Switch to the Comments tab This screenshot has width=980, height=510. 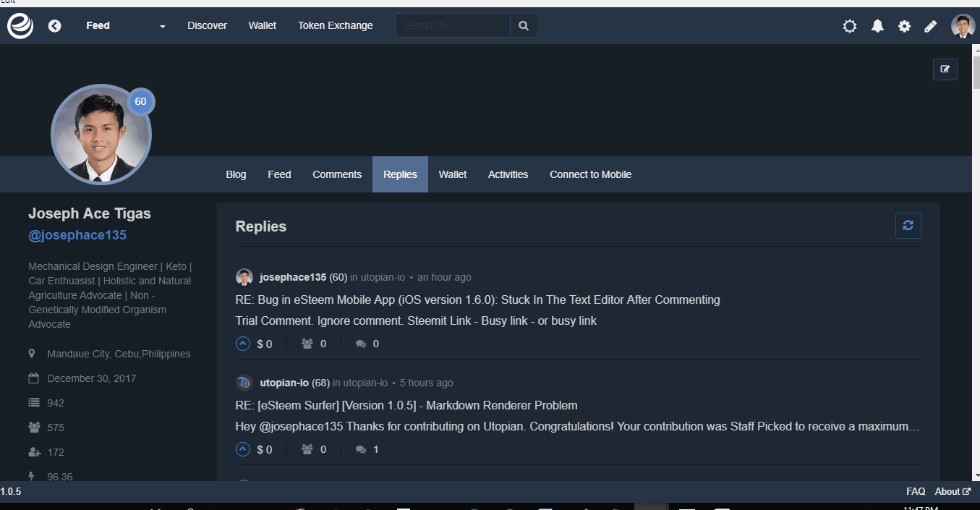point(337,174)
